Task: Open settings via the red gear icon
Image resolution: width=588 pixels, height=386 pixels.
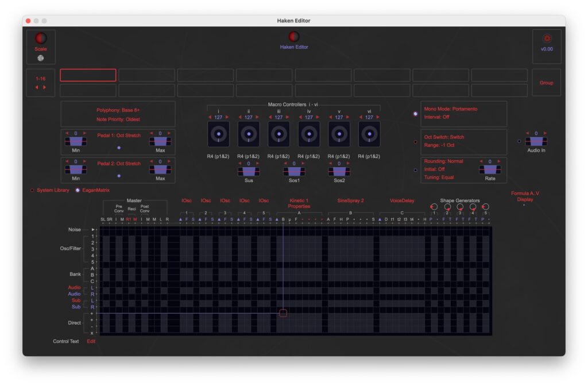Action: coord(547,38)
